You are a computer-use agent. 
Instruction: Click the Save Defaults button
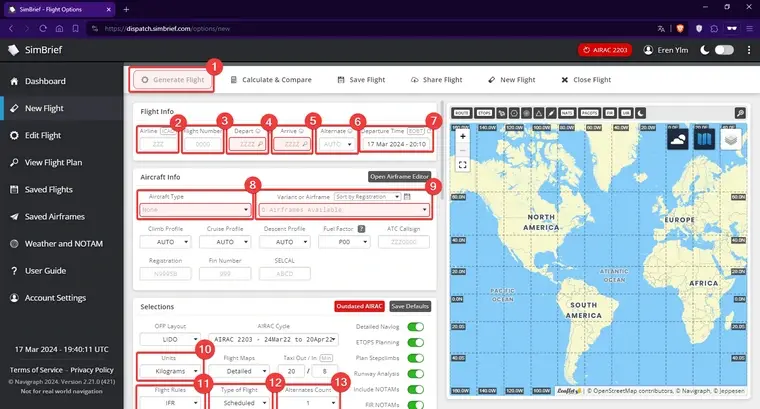[410, 306]
